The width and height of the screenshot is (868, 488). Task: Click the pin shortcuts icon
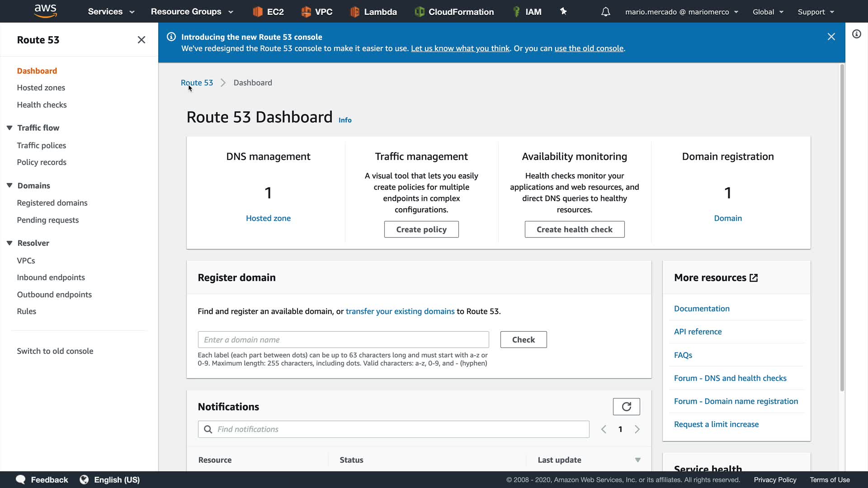coord(563,11)
